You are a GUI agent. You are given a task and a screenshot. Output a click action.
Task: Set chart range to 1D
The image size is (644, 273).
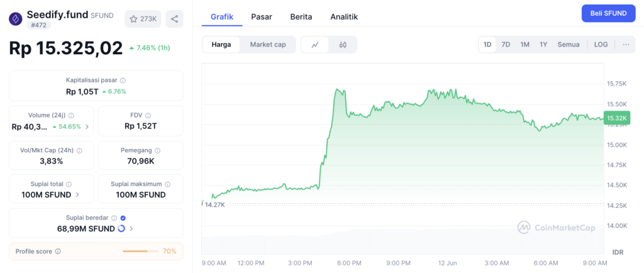(487, 45)
